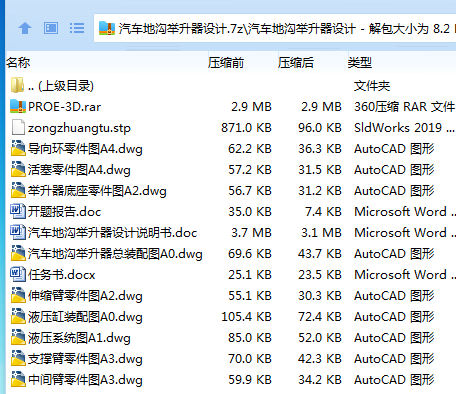Select 活塞零件图A4.dwg file name
The image size is (456, 394).
click(79, 170)
